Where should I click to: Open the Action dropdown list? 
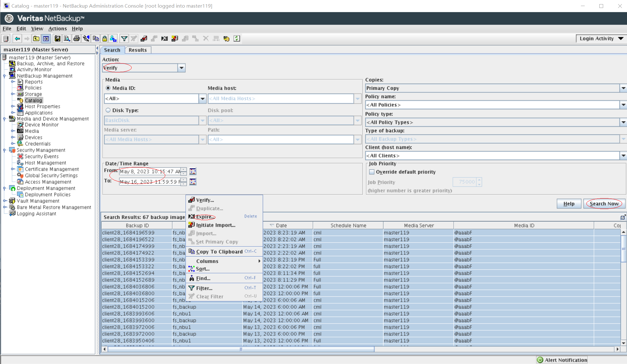coord(181,68)
